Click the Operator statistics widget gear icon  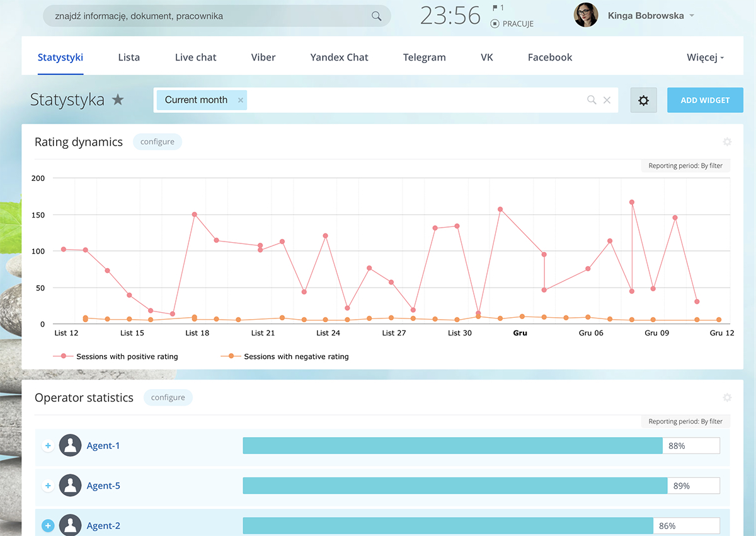pyautogui.click(x=727, y=398)
